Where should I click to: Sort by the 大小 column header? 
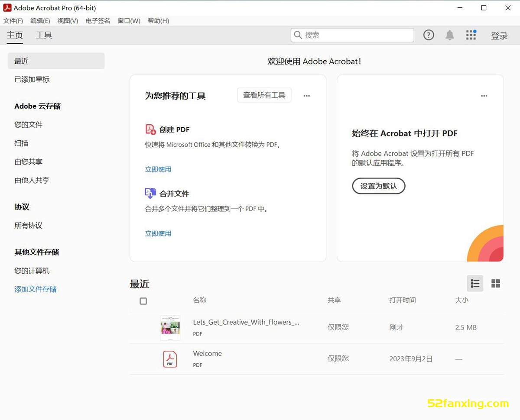[462, 300]
